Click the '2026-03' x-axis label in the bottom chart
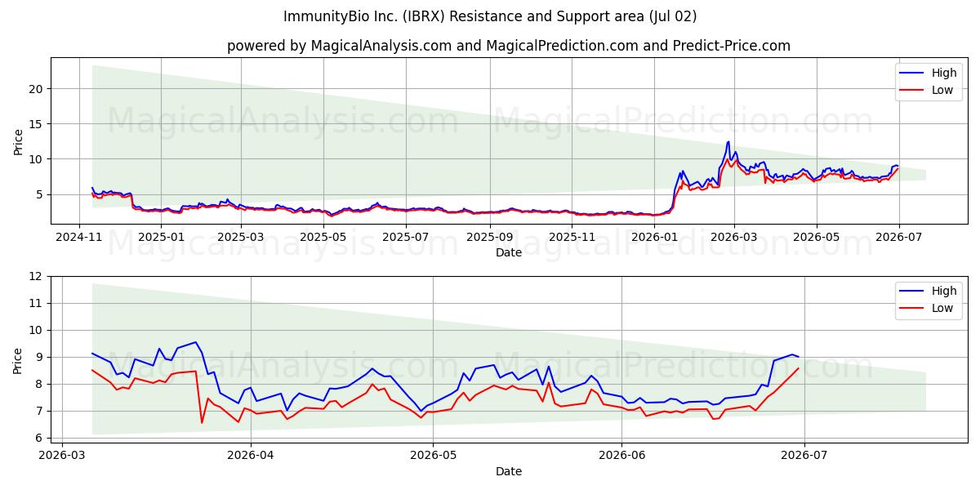 [62, 457]
